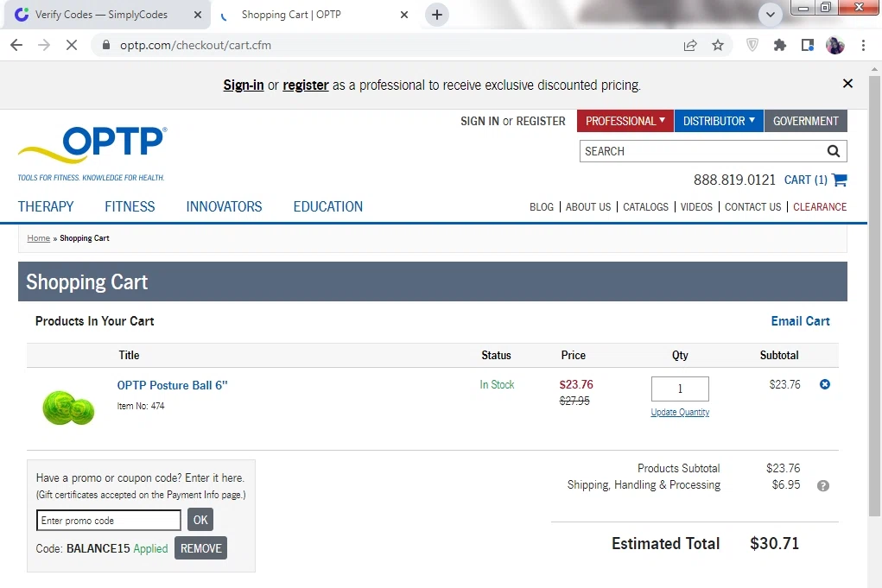Viewport: 882px width, 588px height.
Task: Click SIGN IN in the header
Action: click(479, 121)
